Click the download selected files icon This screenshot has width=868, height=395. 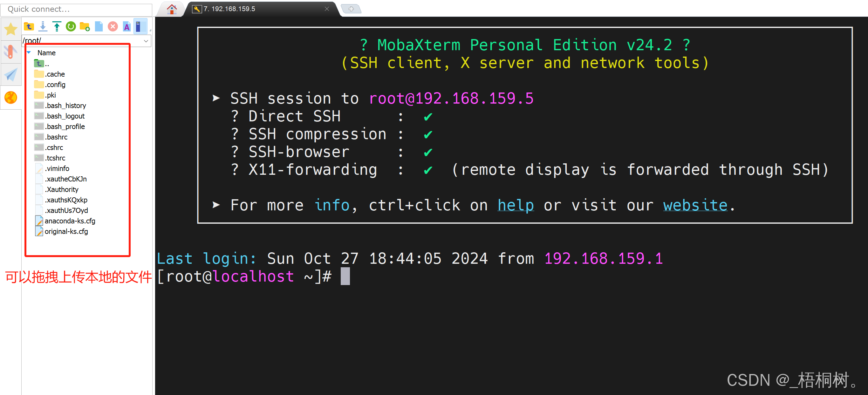[43, 26]
